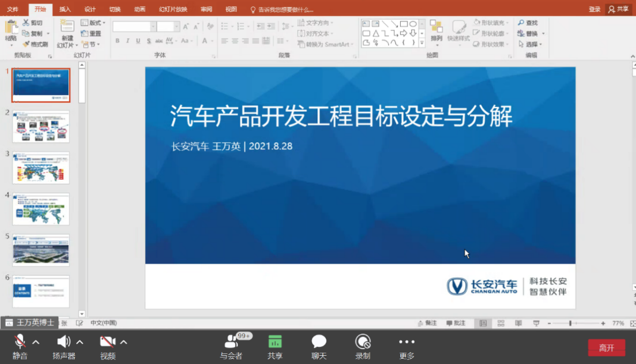Select slide 3 thumbnail in the slide panel

[41, 168]
